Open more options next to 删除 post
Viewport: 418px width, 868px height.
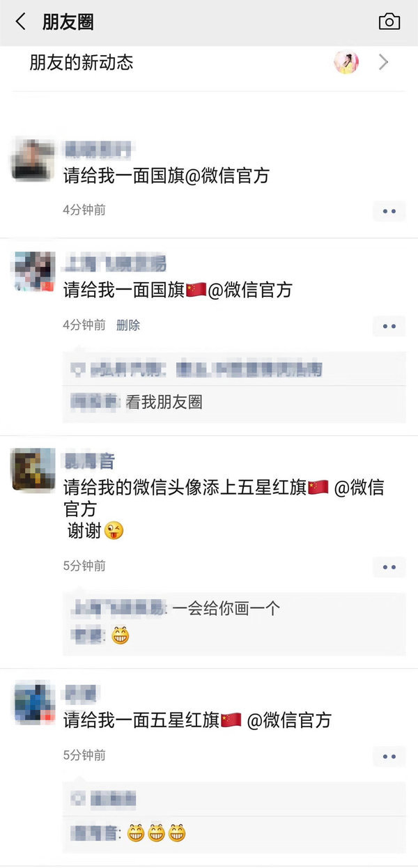pos(389,326)
